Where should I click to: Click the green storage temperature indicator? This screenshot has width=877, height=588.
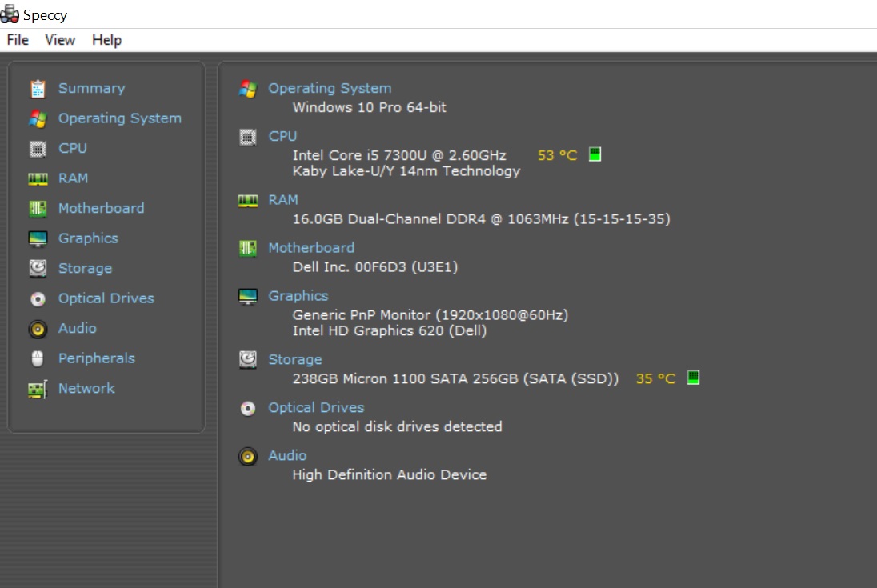click(694, 378)
